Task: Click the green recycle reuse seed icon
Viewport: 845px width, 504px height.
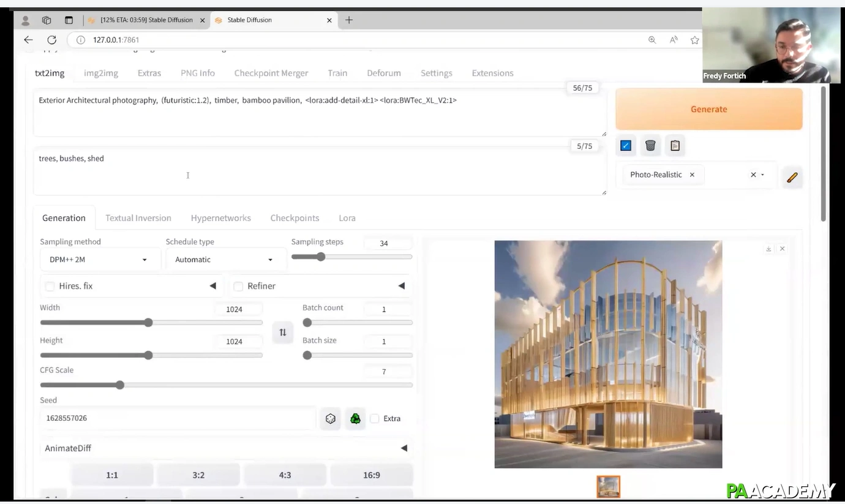Action: 355,419
